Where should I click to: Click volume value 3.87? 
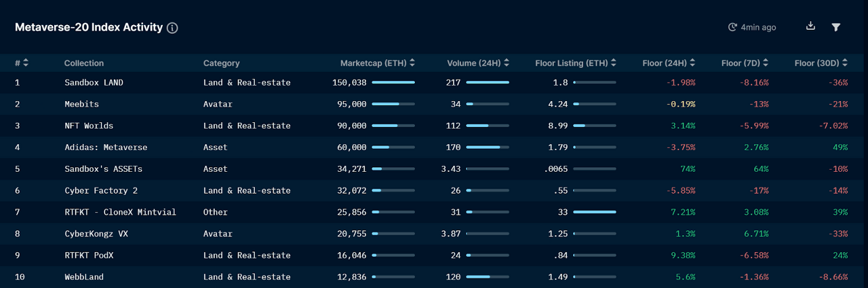(x=451, y=234)
